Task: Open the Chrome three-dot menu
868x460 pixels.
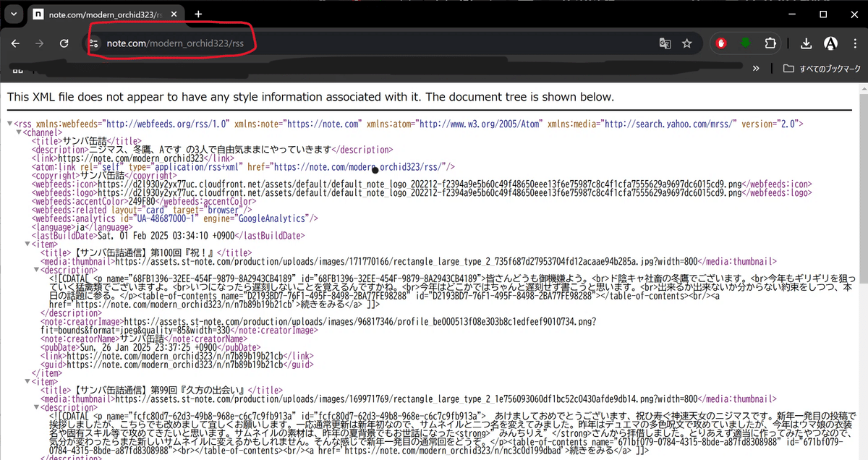Action: (x=854, y=43)
